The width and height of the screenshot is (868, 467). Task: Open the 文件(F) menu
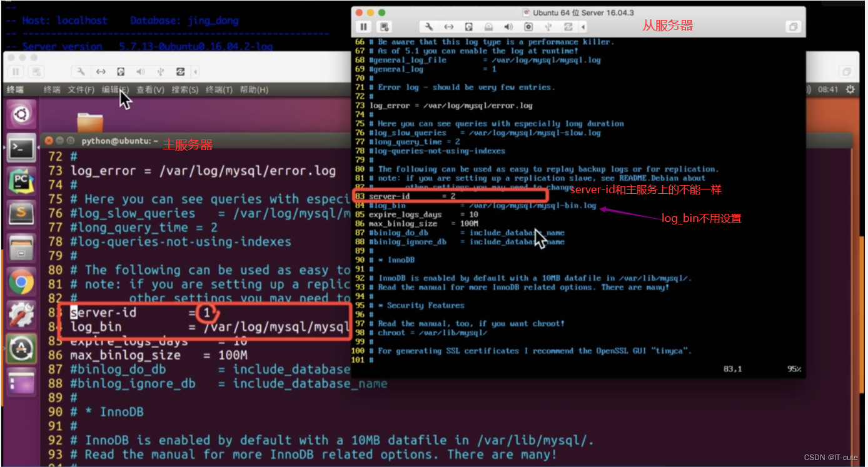tap(81, 90)
